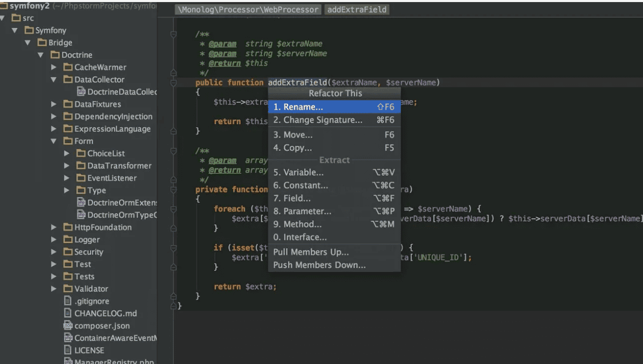Click the Symfony folder icon
This screenshot has height=364, width=643.
[29, 31]
